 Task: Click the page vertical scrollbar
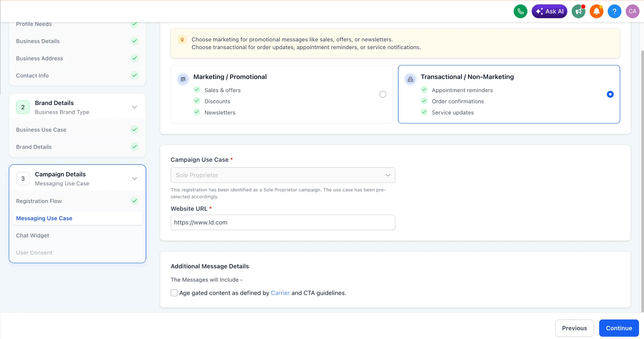click(x=642, y=181)
